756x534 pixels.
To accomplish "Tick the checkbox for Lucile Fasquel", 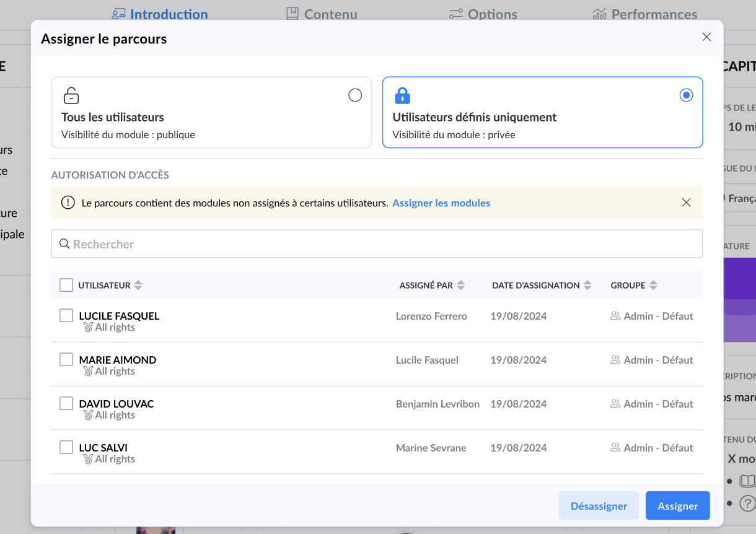I will tap(66, 316).
